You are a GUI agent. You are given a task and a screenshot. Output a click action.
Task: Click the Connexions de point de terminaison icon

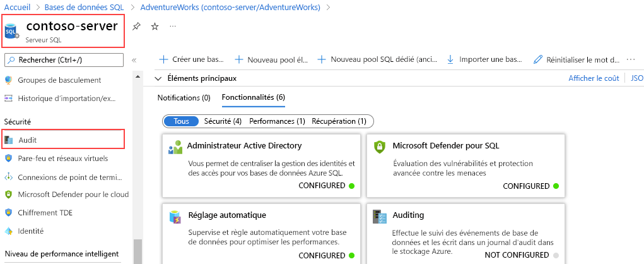(x=9, y=177)
